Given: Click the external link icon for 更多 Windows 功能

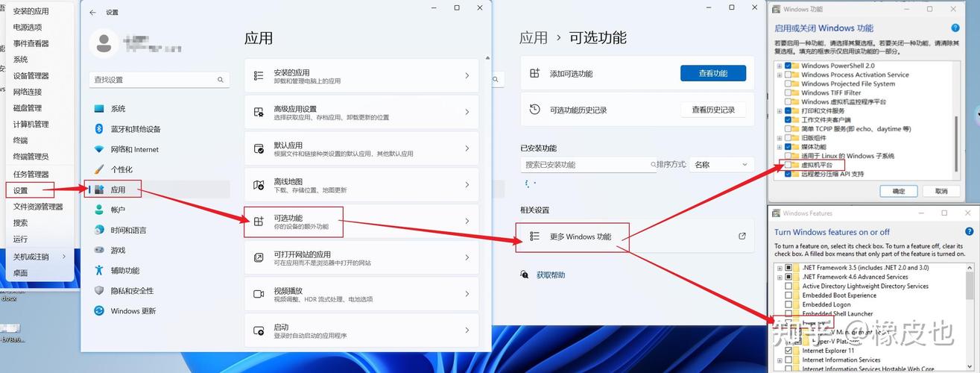Looking at the screenshot, I should pyautogui.click(x=742, y=236).
